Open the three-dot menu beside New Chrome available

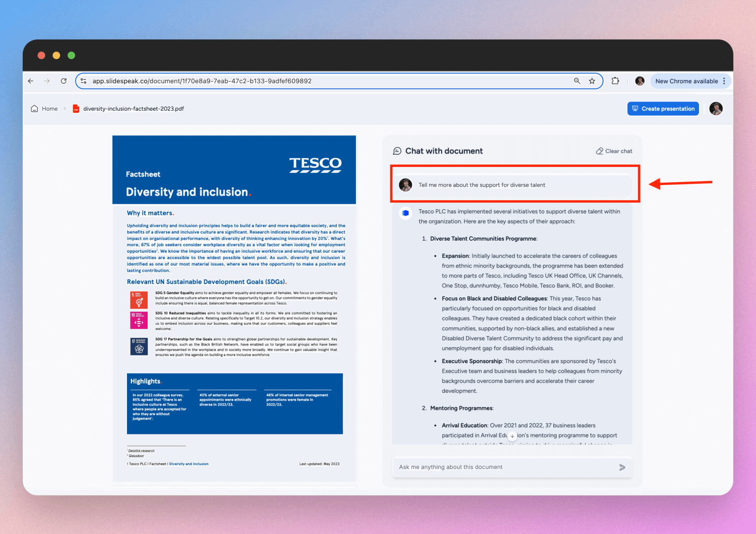click(724, 81)
